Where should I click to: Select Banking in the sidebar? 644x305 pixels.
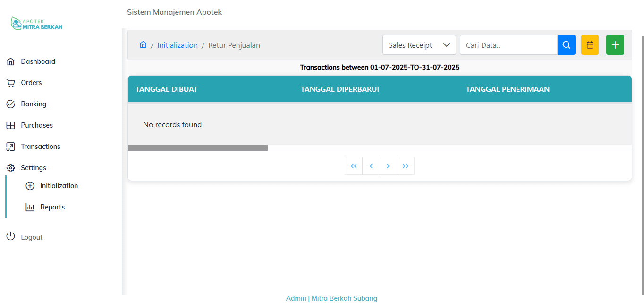34,104
